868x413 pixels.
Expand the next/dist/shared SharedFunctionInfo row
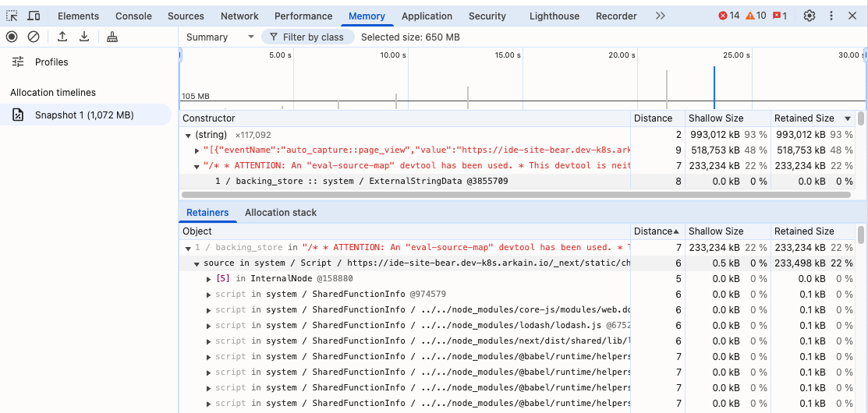pyautogui.click(x=209, y=341)
